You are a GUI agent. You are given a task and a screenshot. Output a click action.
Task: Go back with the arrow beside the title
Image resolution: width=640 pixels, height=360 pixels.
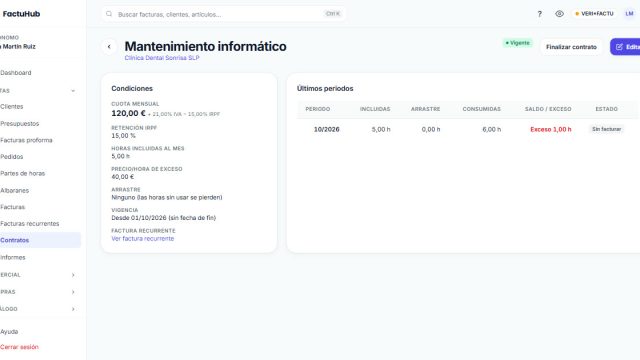[109, 47]
